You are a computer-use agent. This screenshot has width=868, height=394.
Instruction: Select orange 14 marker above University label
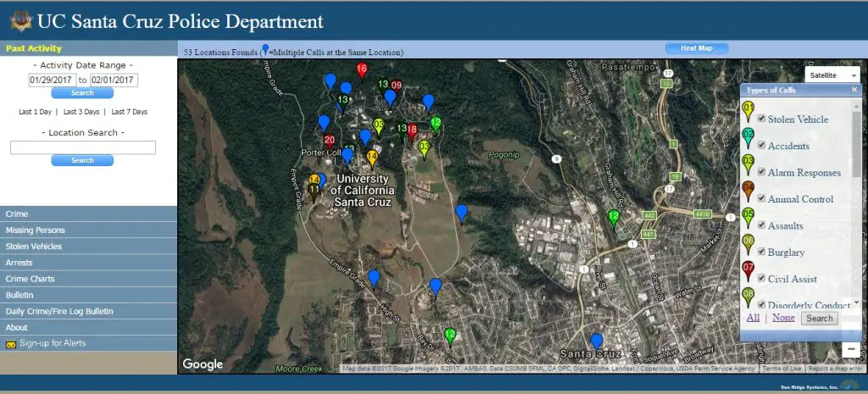[373, 158]
